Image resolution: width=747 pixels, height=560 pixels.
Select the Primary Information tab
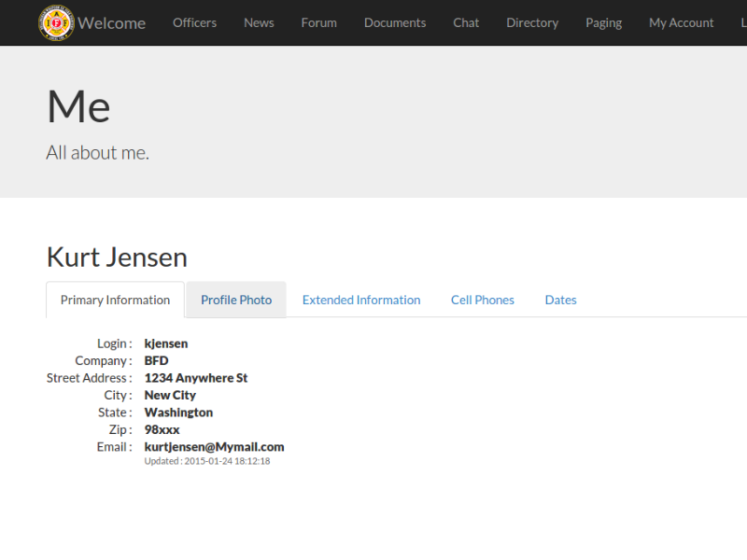[x=115, y=300]
